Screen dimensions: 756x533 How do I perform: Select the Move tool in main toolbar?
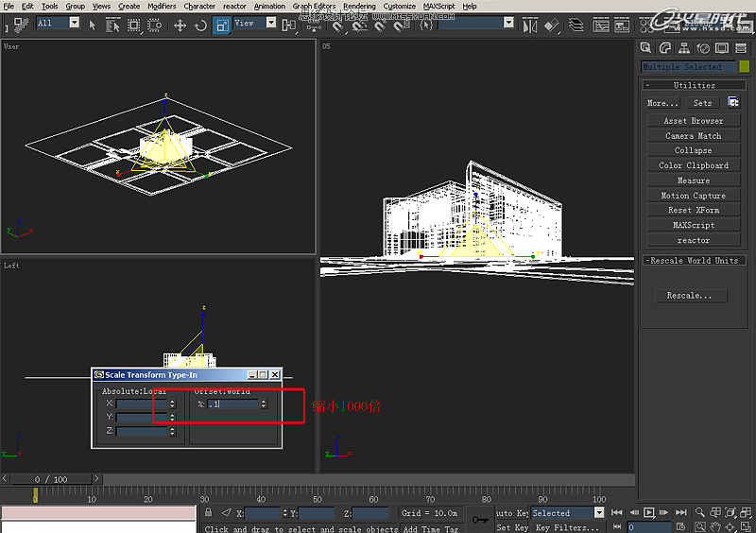[180, 25]
